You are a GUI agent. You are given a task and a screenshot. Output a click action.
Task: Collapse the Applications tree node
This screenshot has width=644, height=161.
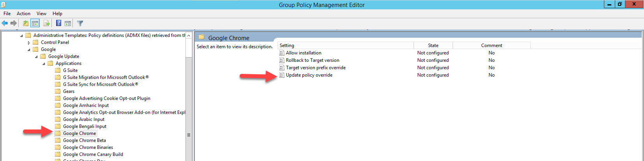[x=44, y=63]
